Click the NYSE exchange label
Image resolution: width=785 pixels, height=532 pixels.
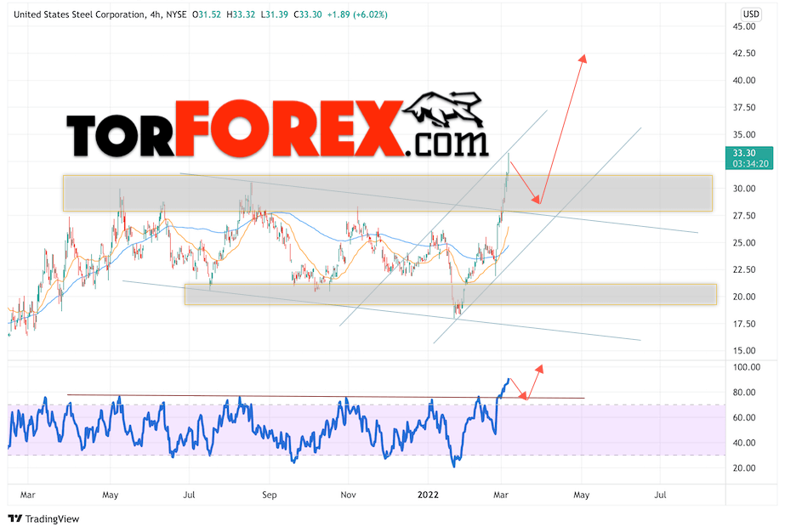point(176,14)
